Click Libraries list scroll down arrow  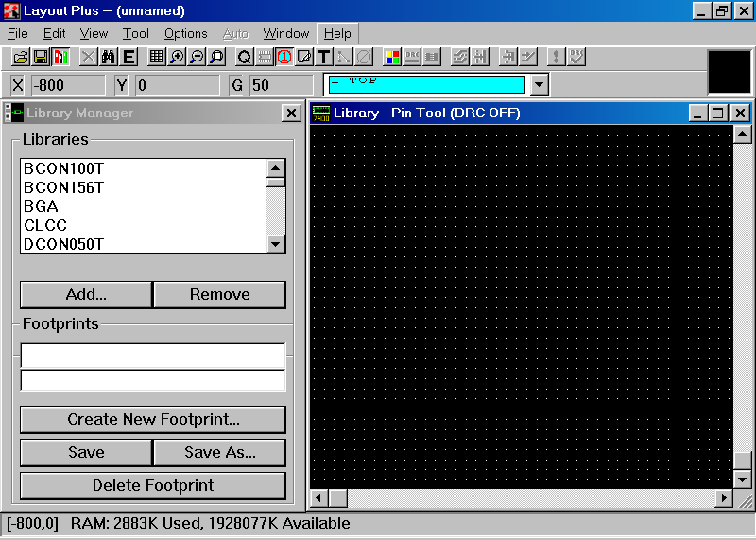point(276,244)
